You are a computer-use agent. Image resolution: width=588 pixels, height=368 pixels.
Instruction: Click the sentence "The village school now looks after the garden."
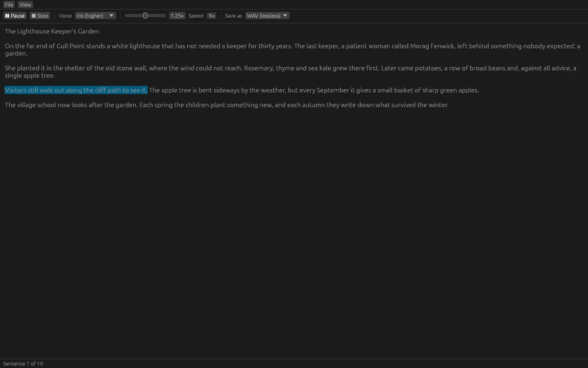click(x=71, y=105)
